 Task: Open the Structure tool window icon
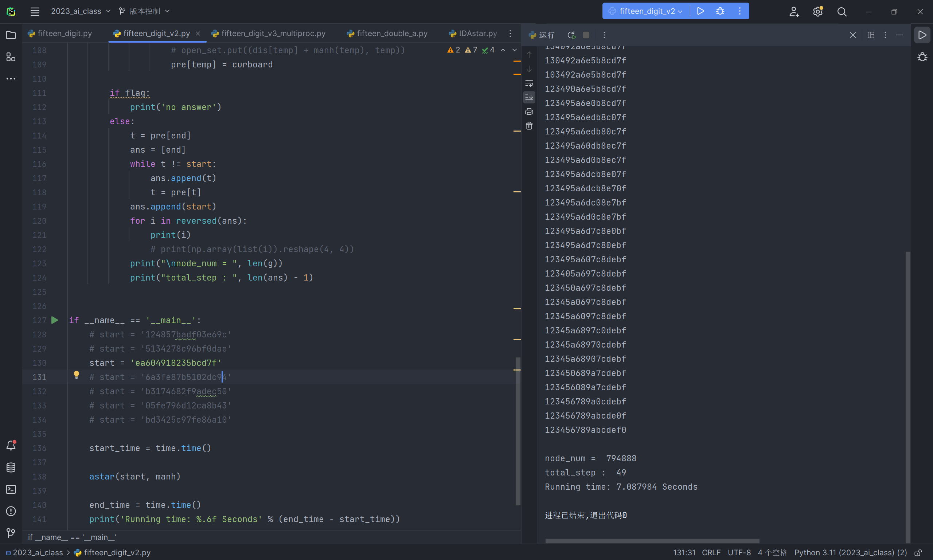click(x=11, y=57)
